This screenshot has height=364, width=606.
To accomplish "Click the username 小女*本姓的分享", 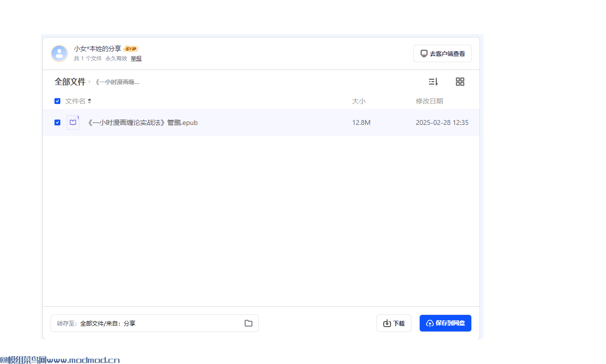I will coord(98,49).
